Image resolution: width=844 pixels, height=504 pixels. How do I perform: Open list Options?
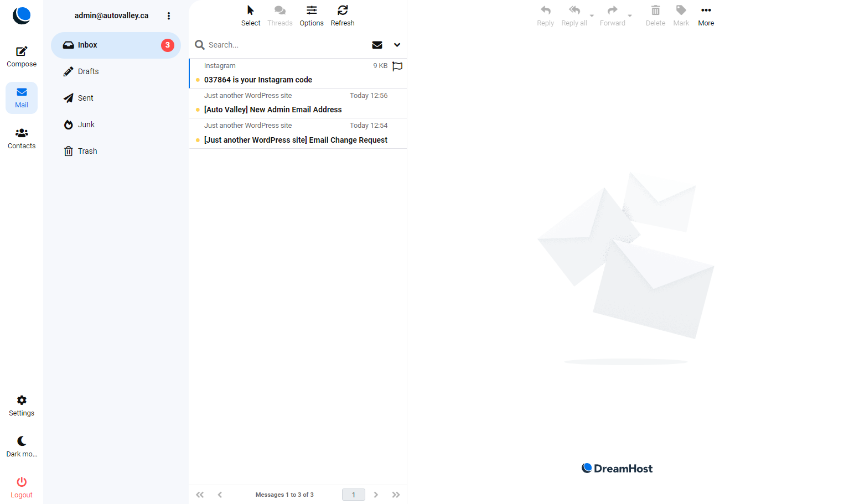point(312,16)
